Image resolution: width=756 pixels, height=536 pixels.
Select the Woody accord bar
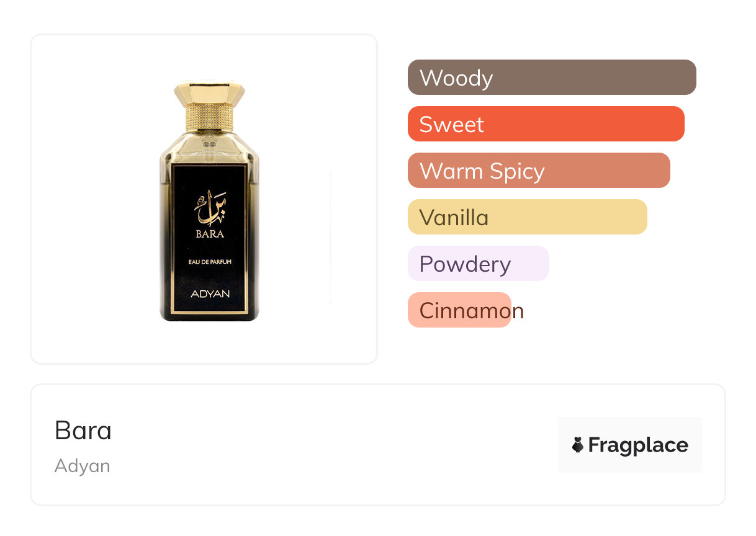[552, 78]
